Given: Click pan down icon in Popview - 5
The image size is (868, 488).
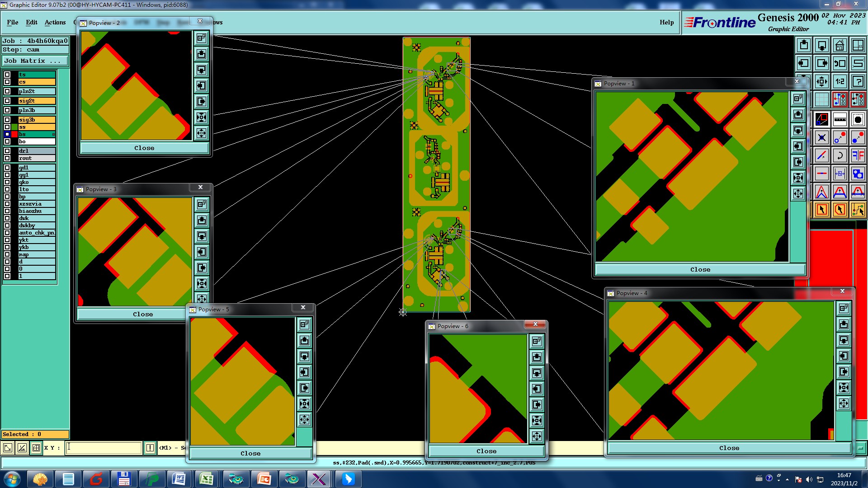Looking at the screenshot, I should coord(305,356).
